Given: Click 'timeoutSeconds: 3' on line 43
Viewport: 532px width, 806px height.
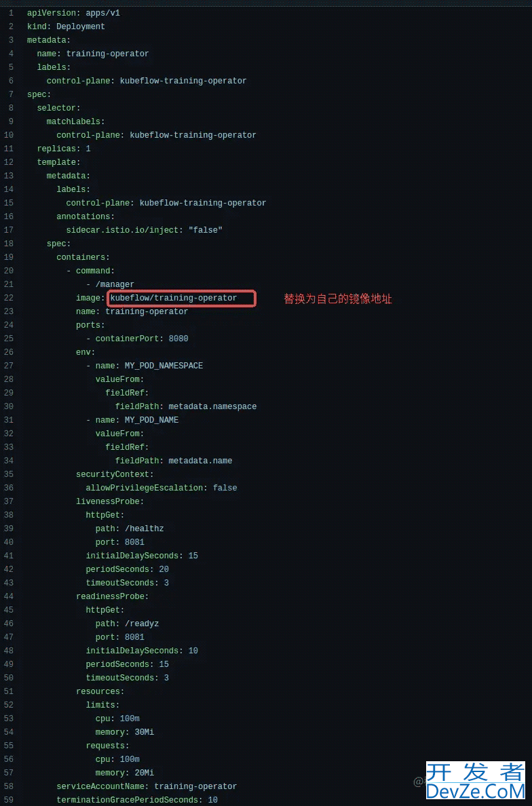Looking at the screenshot, I should pyautogui.click(x=127, y=583).
